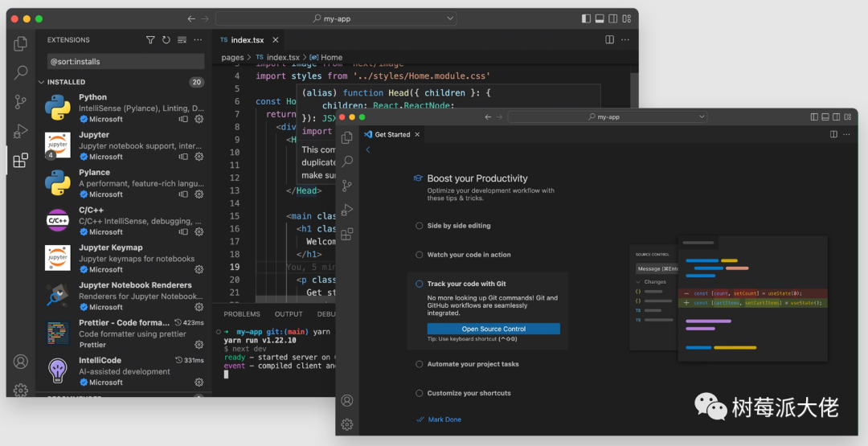868x446 pixels.
Task: Clear extensions search results icon
Action: coord(182,40)
